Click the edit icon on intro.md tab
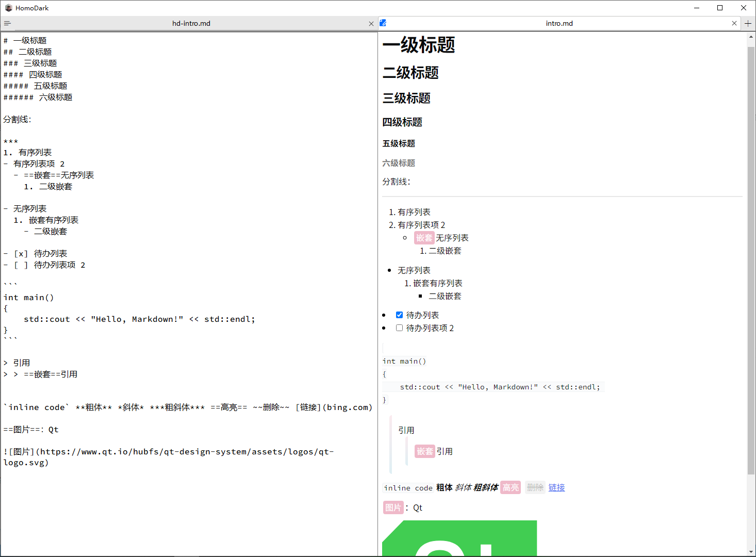The image size is (756, 557). pos(383,23)
